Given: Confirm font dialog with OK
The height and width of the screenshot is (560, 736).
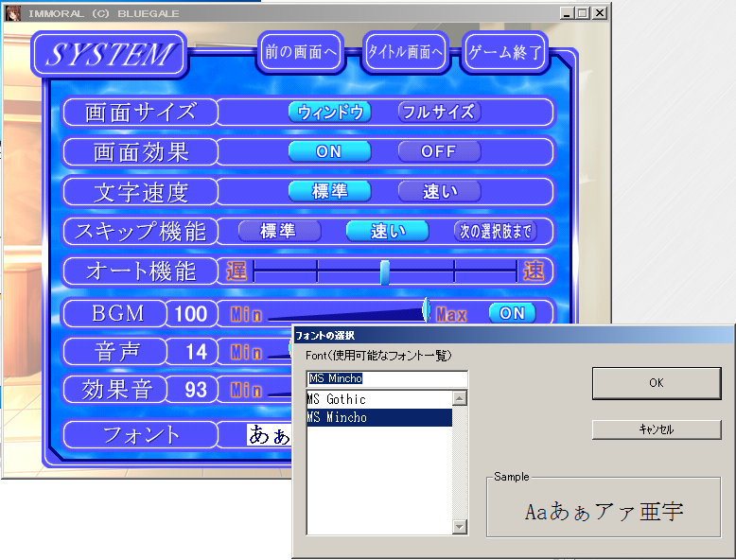Looking at the screenshot, I should [x=657, y=383].
